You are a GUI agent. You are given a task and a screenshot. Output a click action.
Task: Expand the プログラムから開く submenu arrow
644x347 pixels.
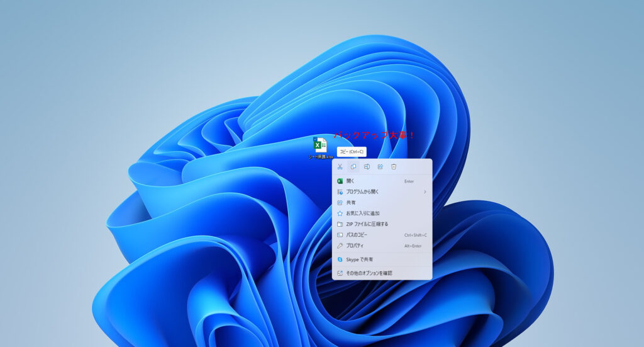425,191
